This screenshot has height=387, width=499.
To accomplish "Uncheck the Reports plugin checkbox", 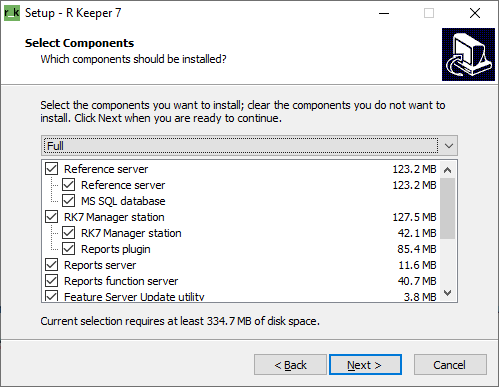I will pos(68,249).
